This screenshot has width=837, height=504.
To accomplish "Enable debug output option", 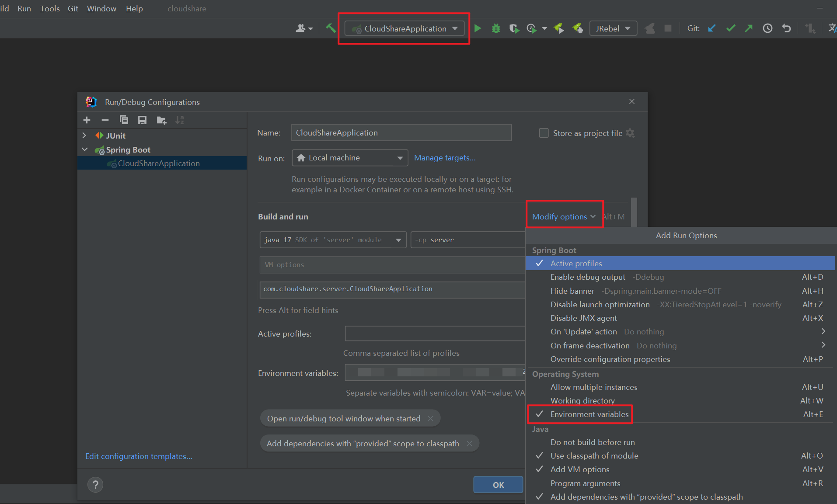I will 680,277.
